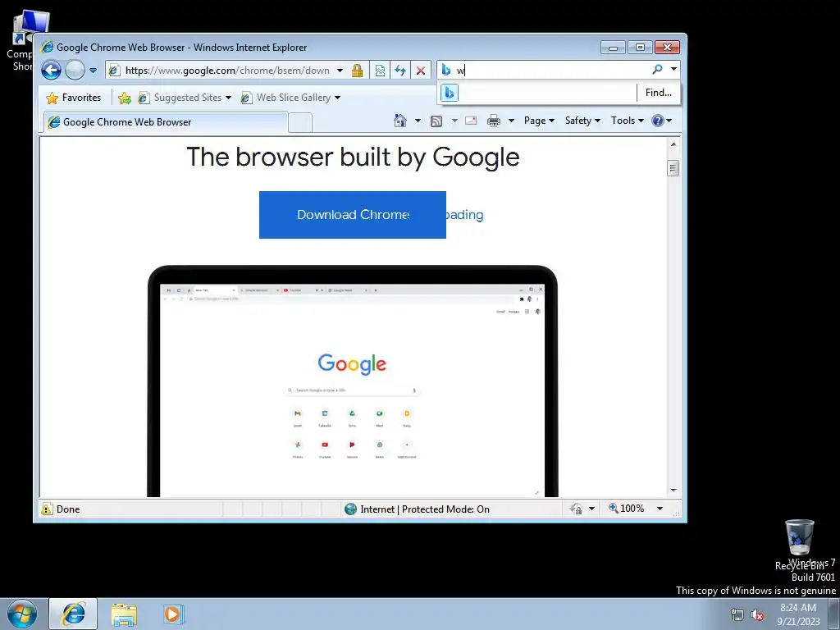Screen dimensions: 840x630
Task: Click the Refresh page icon
Action: [400, 71]
